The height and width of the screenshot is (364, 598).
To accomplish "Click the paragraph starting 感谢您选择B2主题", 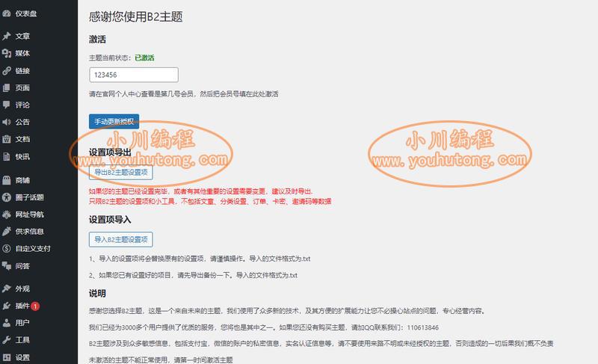I will [287, 311].
